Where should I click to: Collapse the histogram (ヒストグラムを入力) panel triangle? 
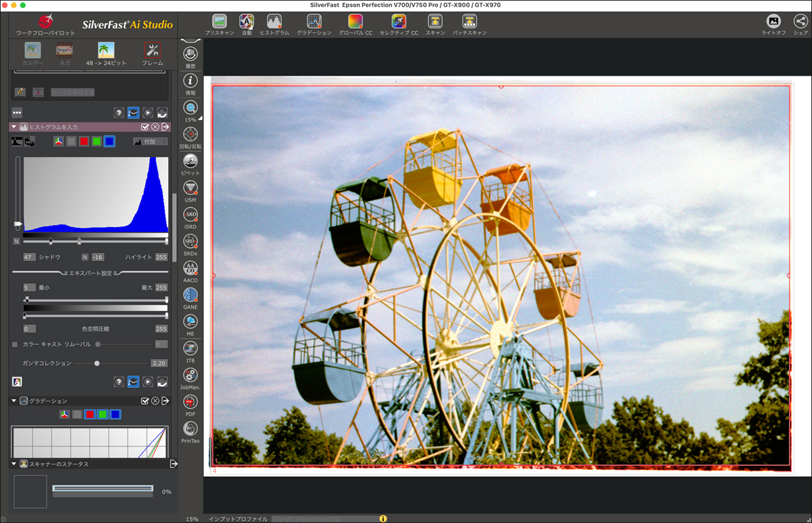point(14,127)
